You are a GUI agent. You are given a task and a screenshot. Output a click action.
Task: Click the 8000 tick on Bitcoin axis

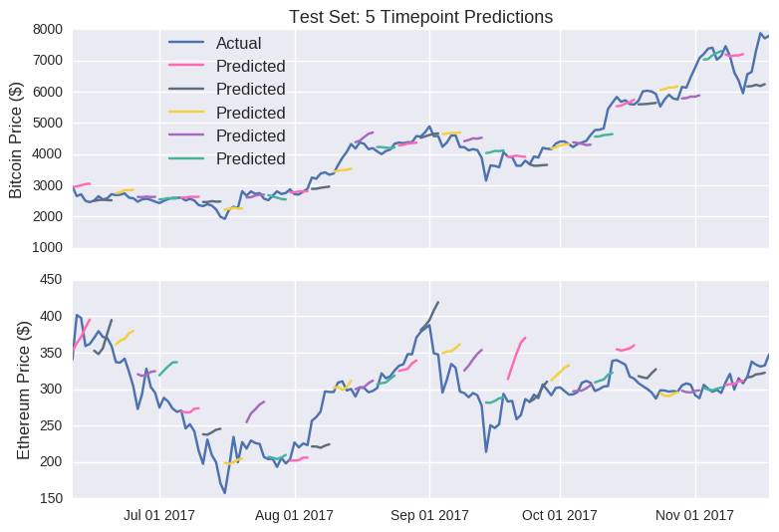[47, 29]
